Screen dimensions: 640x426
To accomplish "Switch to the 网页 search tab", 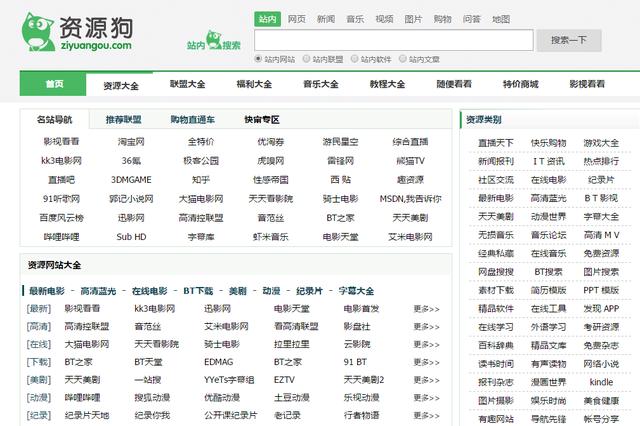I will point(297,19).
